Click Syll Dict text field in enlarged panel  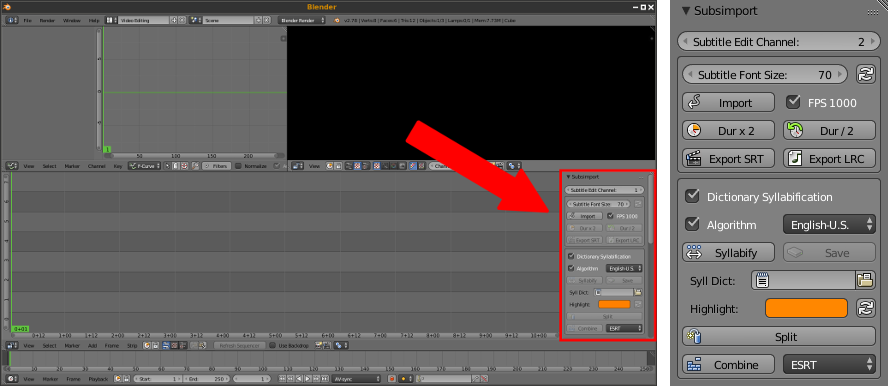tap(803, 280)
